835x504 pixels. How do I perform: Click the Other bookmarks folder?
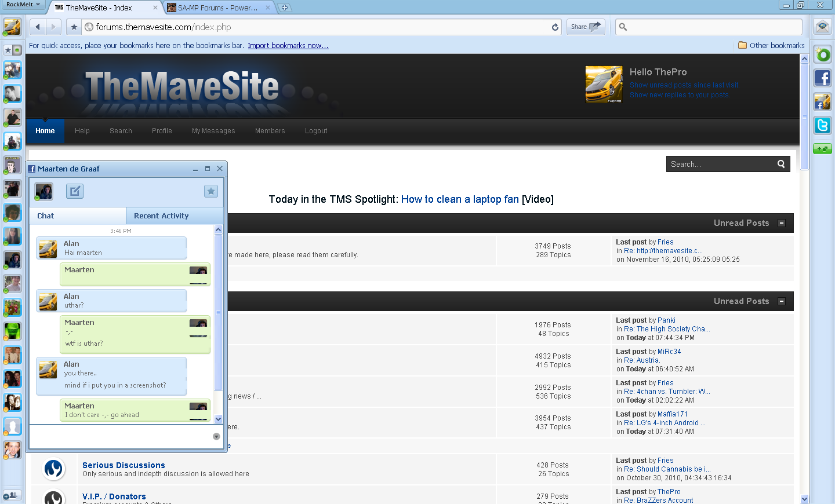pos(771,45)
